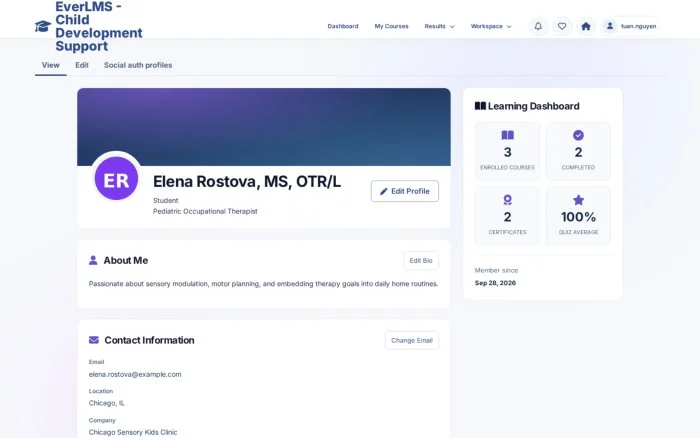
Task: Expand the Results dropdown menu
Action: (439, 26)
